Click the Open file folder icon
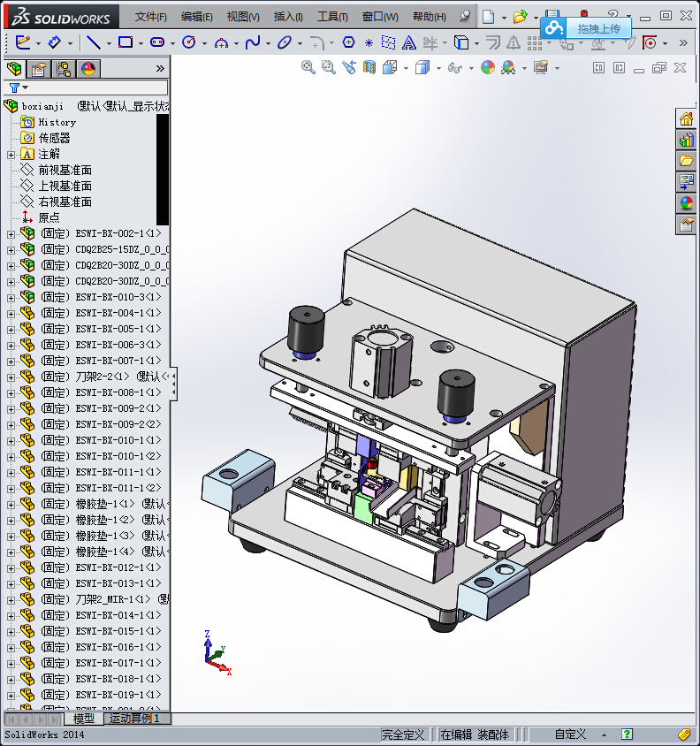 click(x=520, y=17)
